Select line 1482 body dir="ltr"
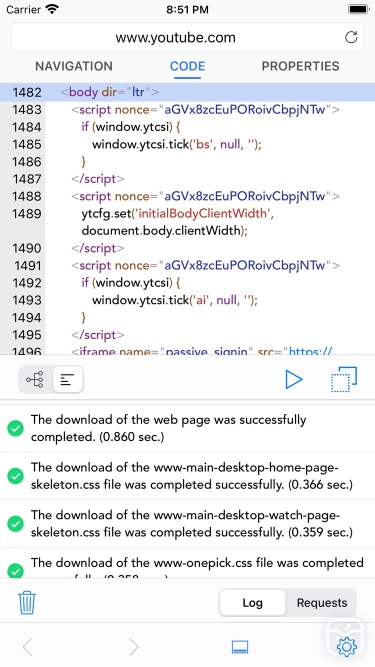The height and width of the screenshot is (667, 375). coord(188,92)
